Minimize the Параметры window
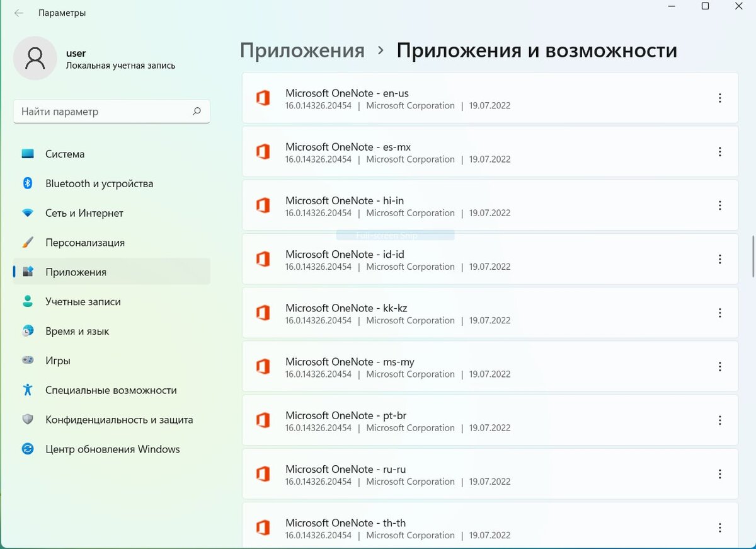Viewport: 756px width, 549px height. click(x=672, y=6)
